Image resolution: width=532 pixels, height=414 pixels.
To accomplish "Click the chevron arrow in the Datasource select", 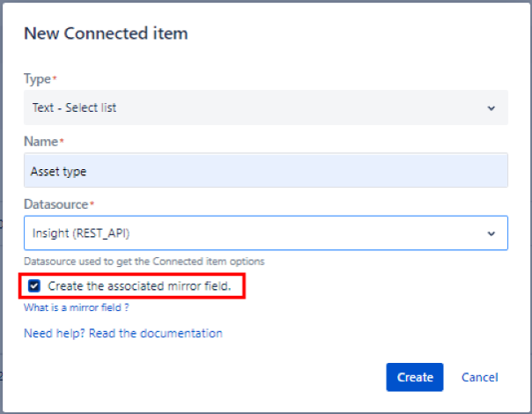I will (x=491, y=233).
